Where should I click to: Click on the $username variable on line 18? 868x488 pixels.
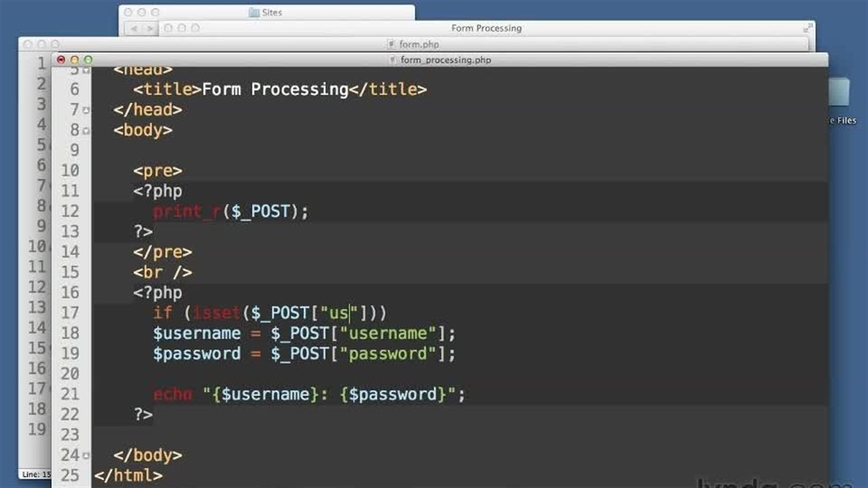click(x=197, y=333)
